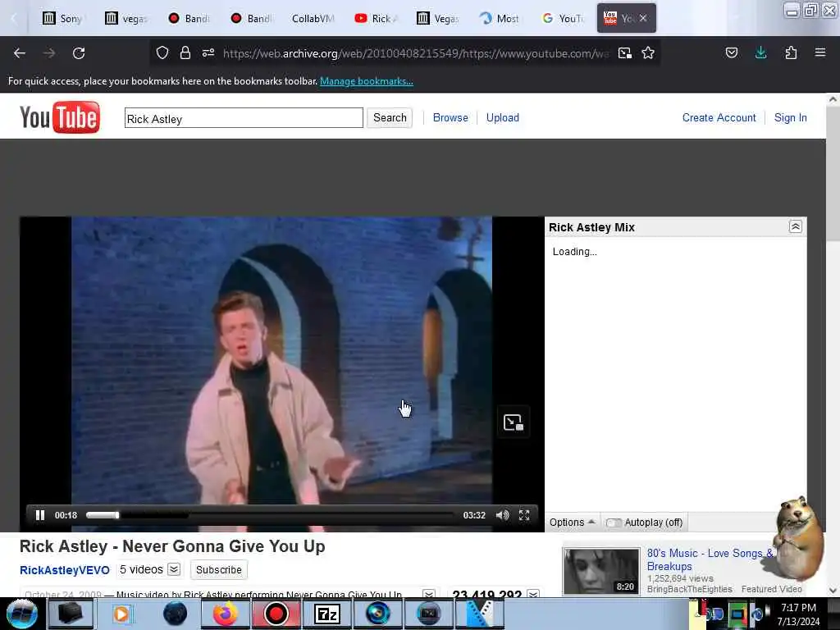Reload the page with the refresh icon
The height and width of the screenshot is (630, 840).
(x=79, y=53)
